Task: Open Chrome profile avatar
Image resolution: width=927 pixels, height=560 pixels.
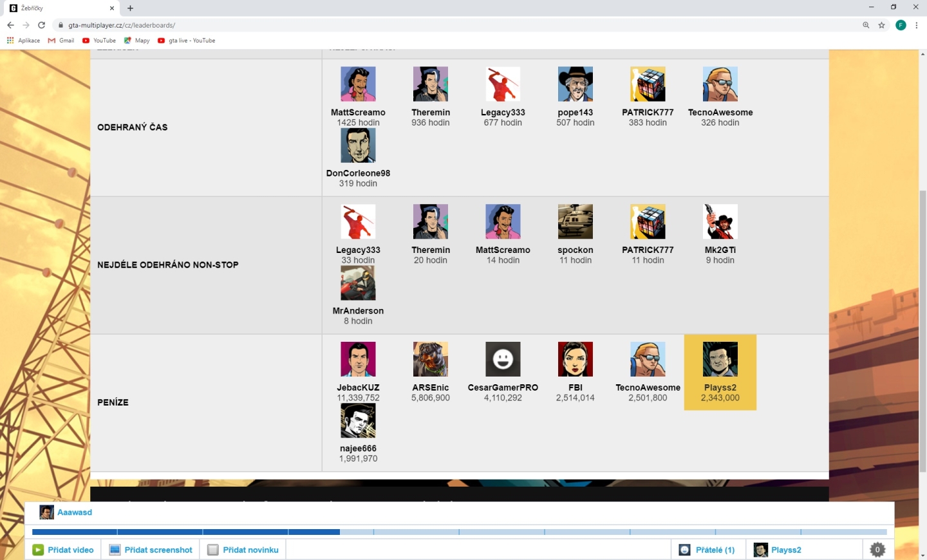Action: coord(901,25)
